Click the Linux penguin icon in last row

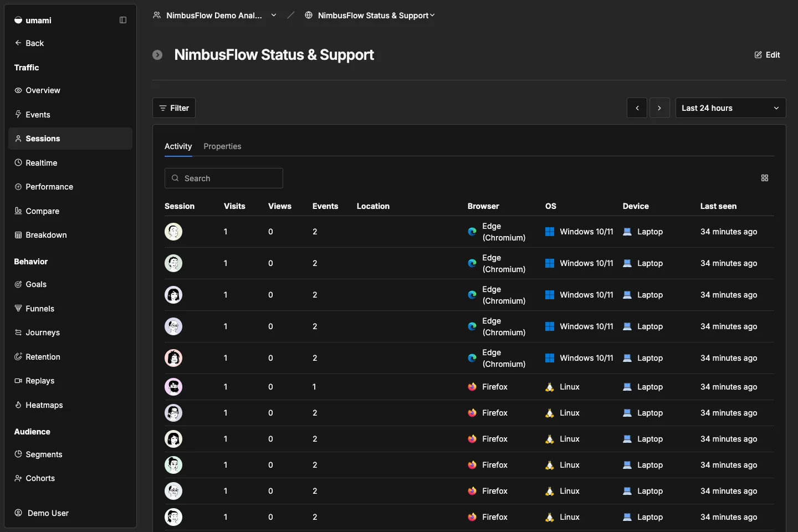point(550,517)
